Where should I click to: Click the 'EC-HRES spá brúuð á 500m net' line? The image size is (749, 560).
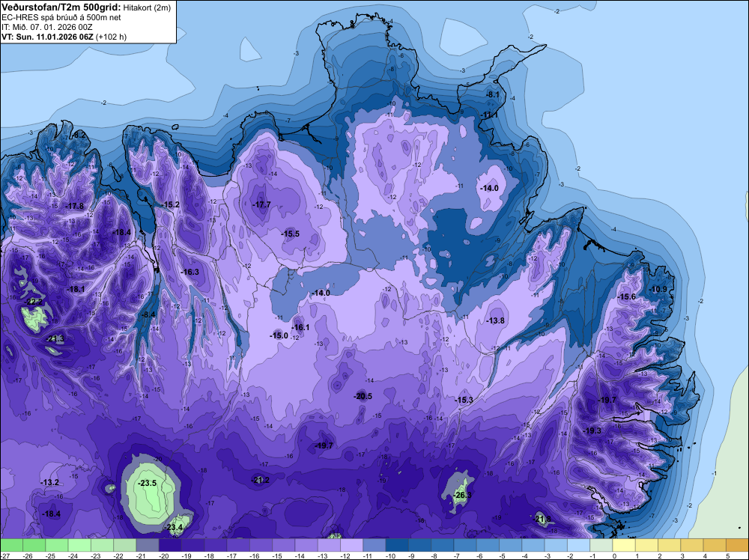coord(61,17)
